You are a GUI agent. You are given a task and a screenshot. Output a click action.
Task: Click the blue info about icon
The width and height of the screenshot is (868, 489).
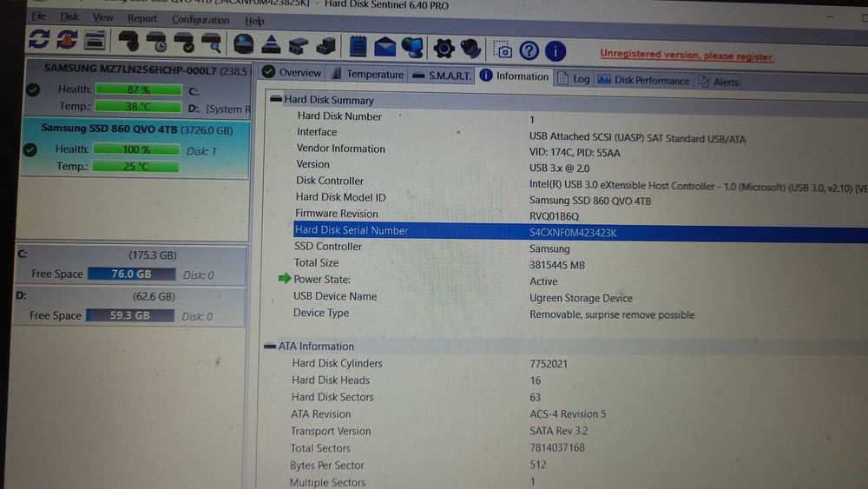pos(556,51)
